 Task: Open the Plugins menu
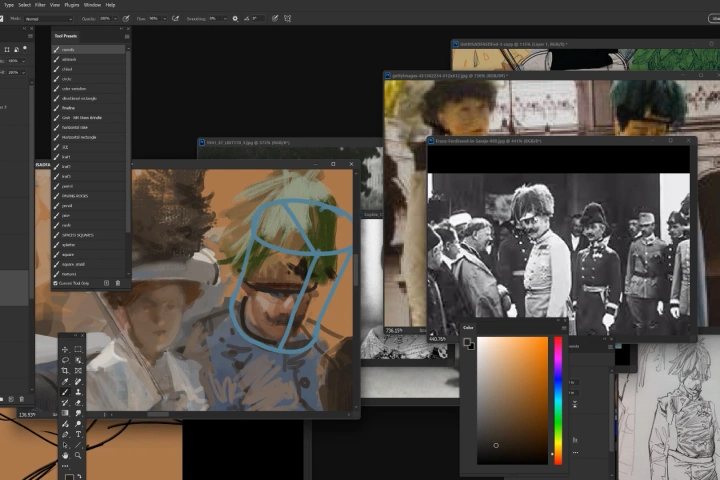pos(72,5)
